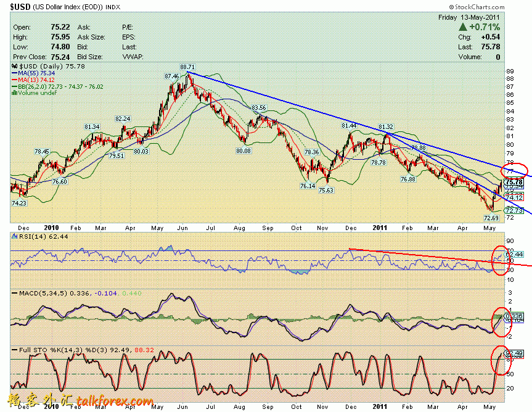
Task: Click the 81.44 price label
Action: (x=349, y=126)
